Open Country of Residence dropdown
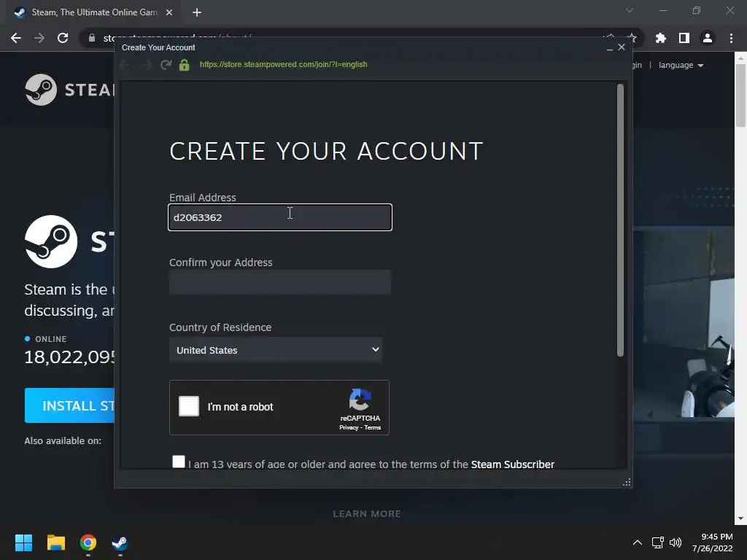Screen dimensions: 747x560 (x=276, y=350)
